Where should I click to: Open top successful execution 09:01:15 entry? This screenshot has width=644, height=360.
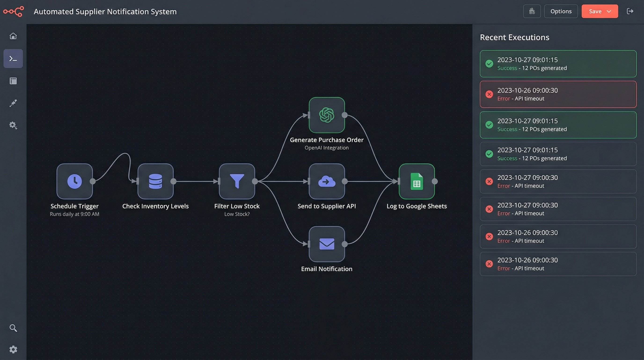tap(558, 64)
